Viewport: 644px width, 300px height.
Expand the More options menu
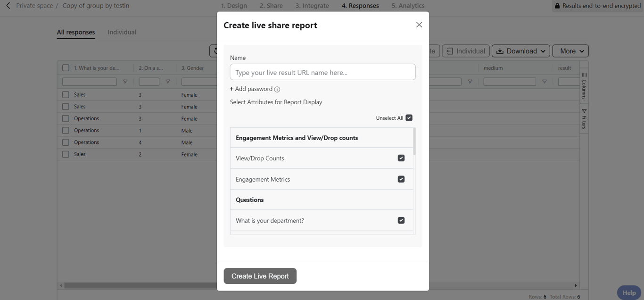coord(570,51)
